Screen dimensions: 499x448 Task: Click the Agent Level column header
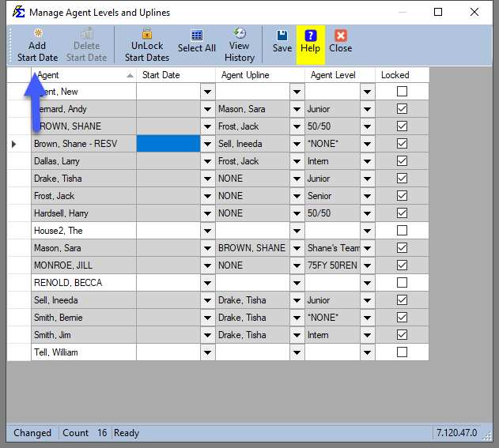point(332,75)
